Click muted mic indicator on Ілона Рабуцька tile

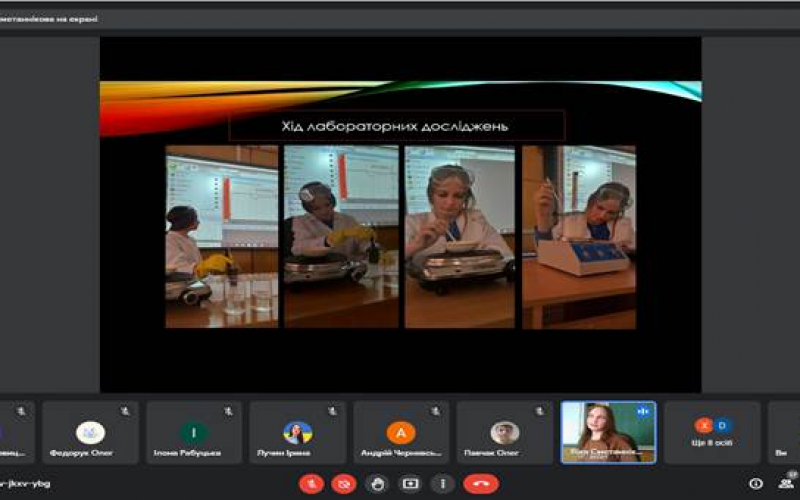click(x=229, y=411)
